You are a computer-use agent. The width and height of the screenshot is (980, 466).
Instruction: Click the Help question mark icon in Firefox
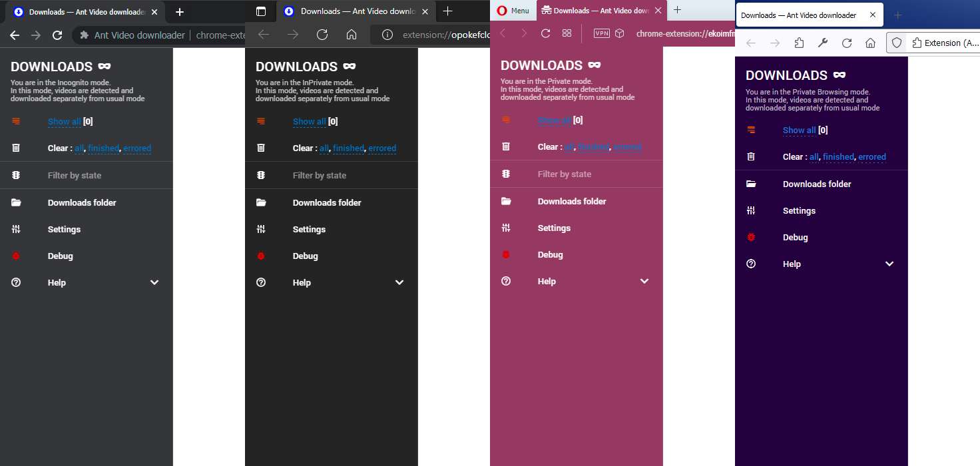point(751,264)
